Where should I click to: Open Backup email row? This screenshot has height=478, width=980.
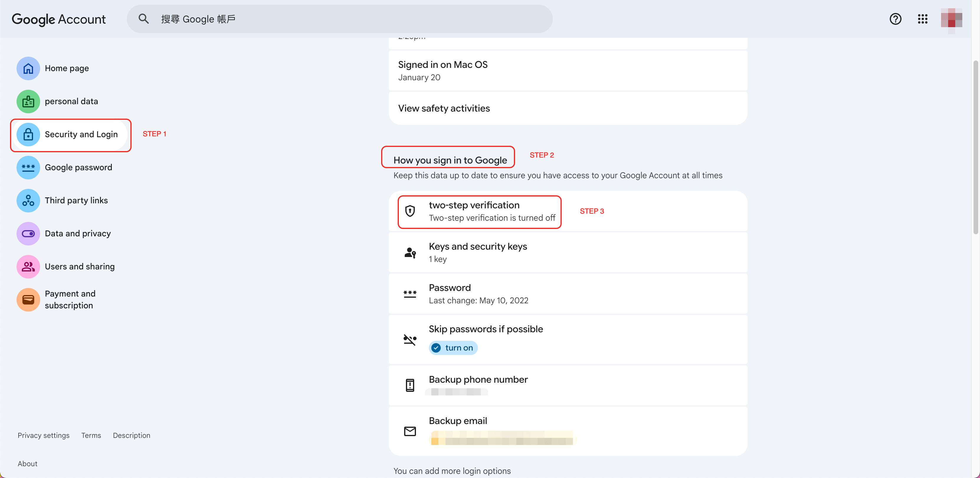[x=568, y=431]
